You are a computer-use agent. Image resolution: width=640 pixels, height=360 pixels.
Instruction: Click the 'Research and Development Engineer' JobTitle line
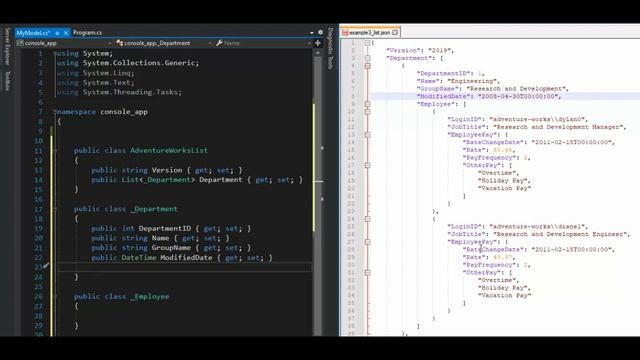point(539,234)
